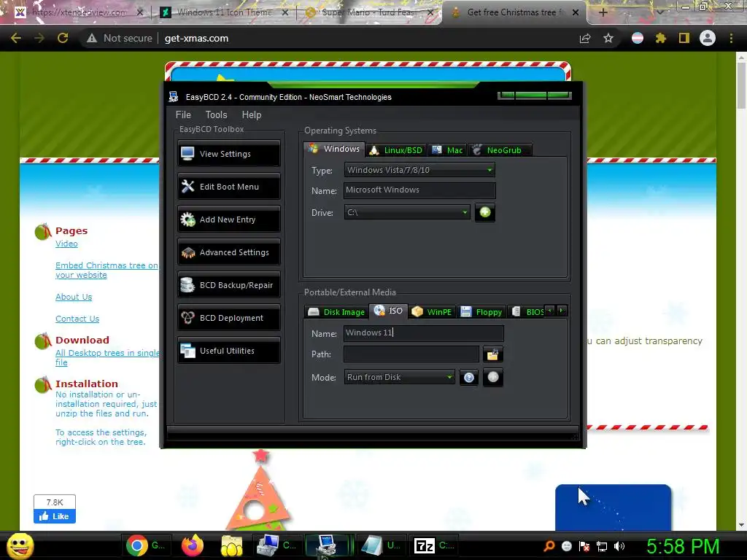Expand the Drive dropdown showing C:\
Screen dimensions: 747x560
coord(407,212)
